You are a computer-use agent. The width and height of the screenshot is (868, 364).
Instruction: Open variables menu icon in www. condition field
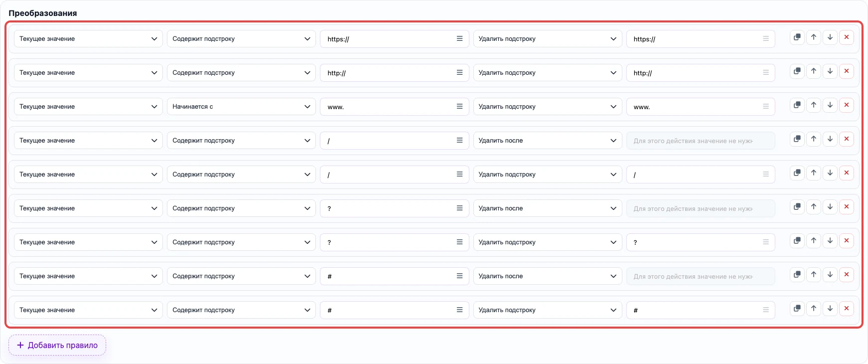(x=459, y=106)
